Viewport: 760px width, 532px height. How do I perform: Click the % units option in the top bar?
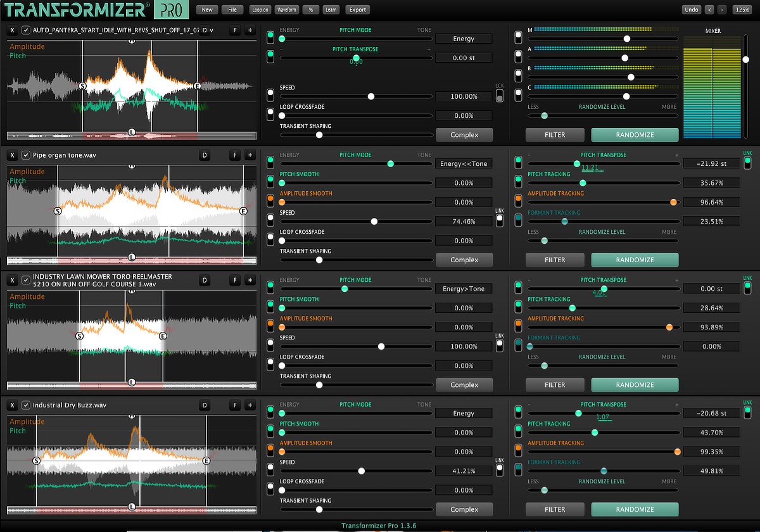[310, 9]
